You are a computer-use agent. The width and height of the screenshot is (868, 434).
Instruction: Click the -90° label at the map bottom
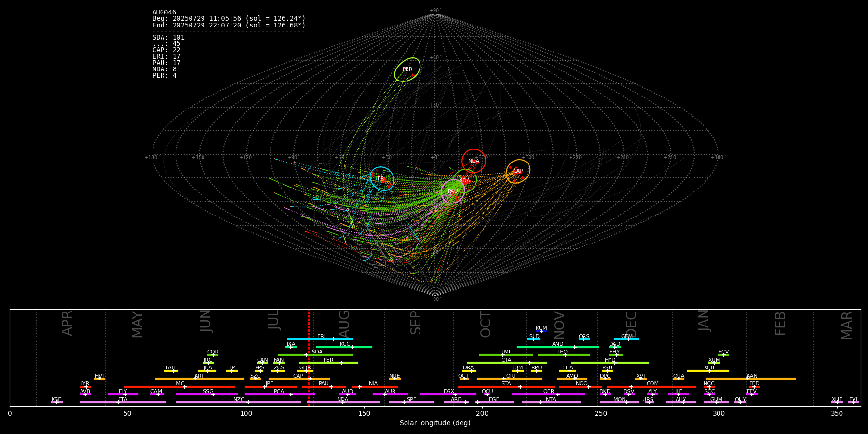tap(434, 299)
